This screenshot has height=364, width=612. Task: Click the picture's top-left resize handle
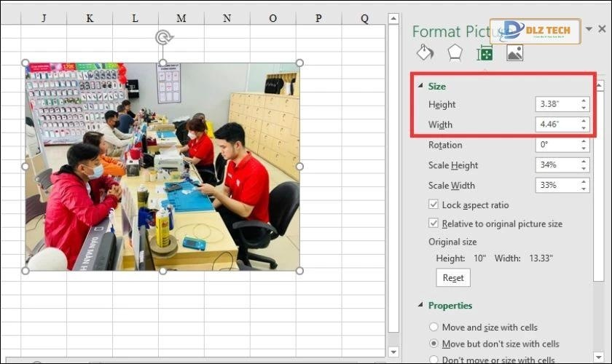pyautogui.click(x=25, y=63)
